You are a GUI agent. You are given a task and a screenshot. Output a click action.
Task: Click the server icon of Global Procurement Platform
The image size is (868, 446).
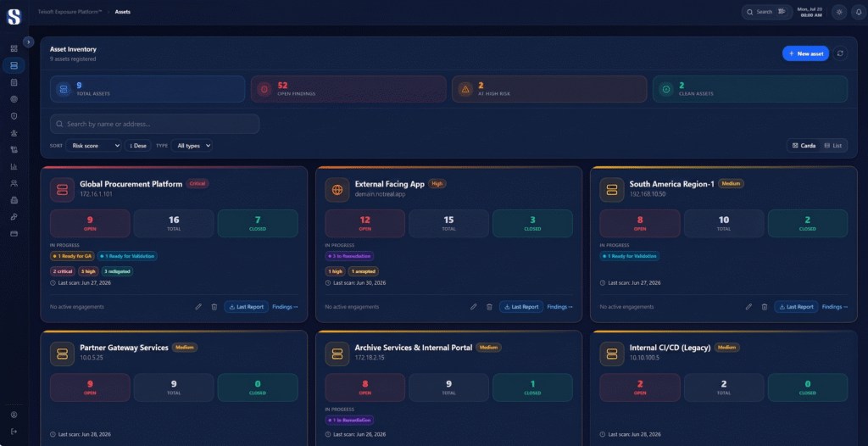[62, 189]
